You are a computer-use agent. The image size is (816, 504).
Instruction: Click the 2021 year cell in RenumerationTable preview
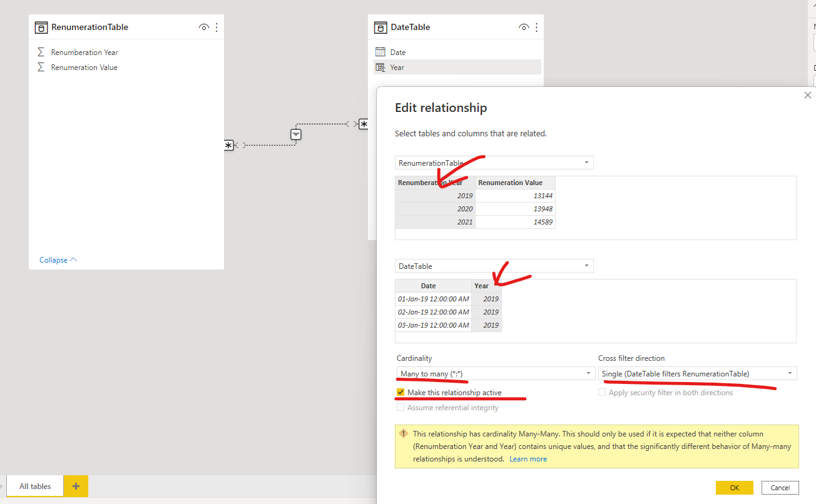(x=436, y=222)
